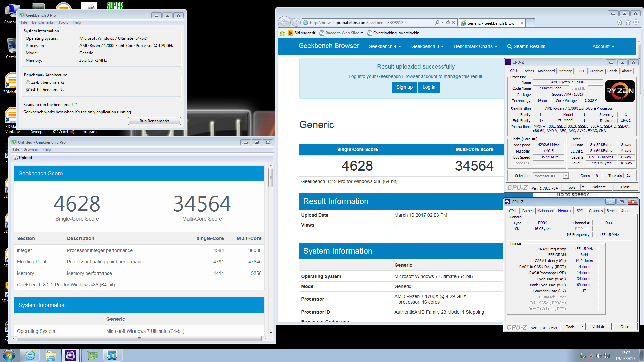
Task: Click the scroll down arrow in results window
Action: 271,333
